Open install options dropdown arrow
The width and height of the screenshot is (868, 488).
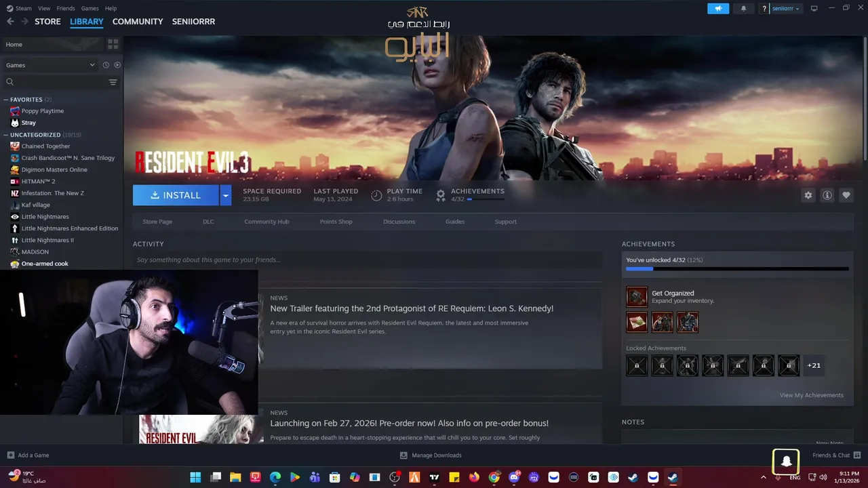[x=226, y=195]
